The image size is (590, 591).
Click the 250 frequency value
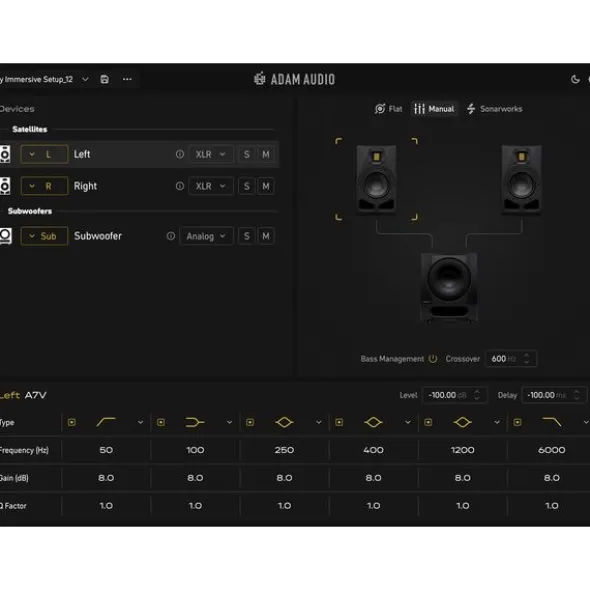point(284,450)
